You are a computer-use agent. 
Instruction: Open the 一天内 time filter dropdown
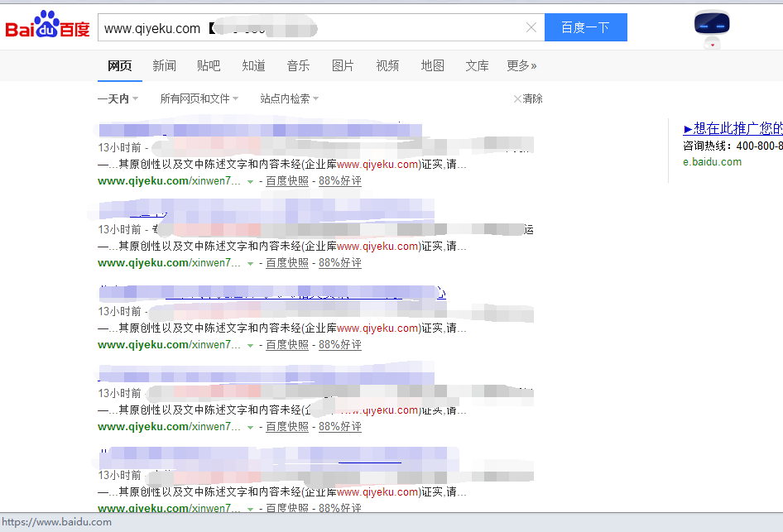point(118,98)
